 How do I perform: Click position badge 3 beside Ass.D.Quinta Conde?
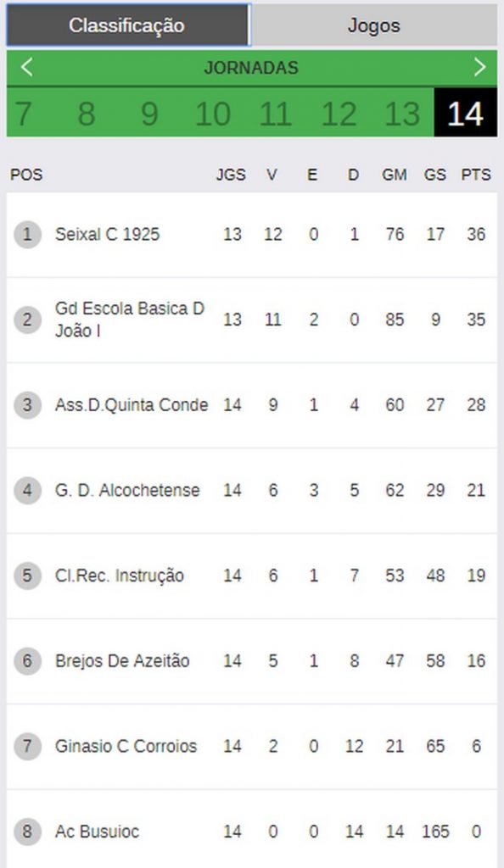tap(27, 404)
